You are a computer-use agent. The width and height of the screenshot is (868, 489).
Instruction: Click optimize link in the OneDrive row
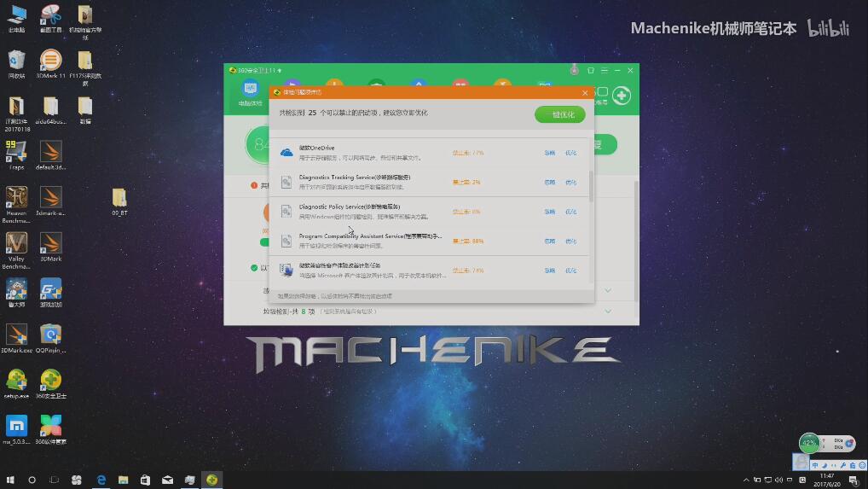570,153
